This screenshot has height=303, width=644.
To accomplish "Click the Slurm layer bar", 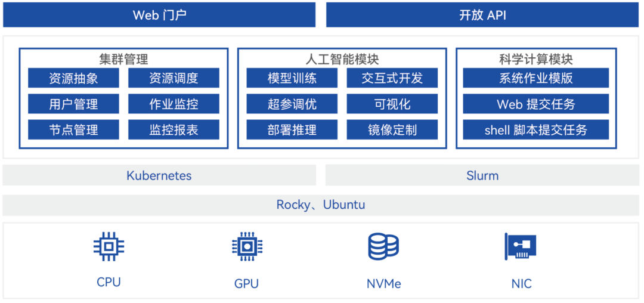I will click(482, 175).
